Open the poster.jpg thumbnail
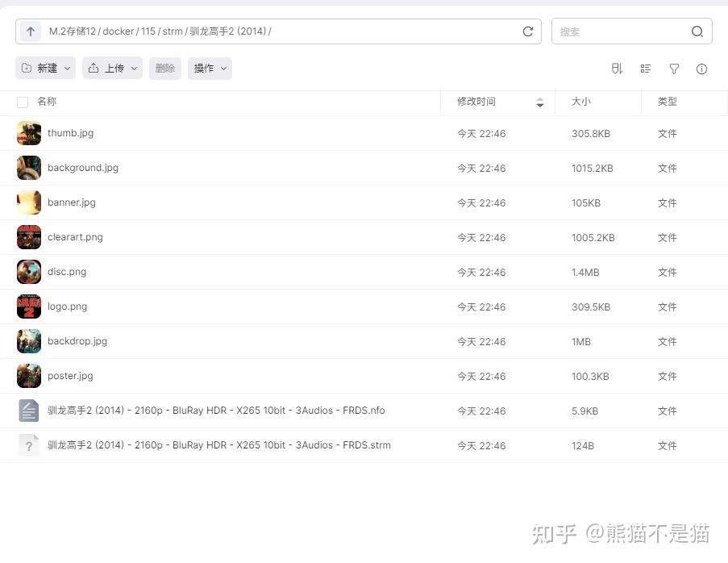The width and height of the screenshot is (728, 563). click(x=29, y=376)
